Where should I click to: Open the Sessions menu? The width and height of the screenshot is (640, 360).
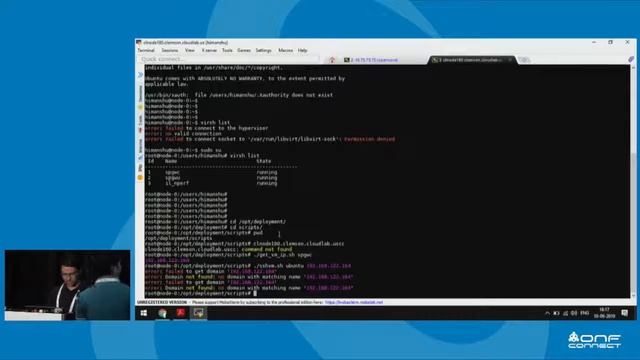[169, 50]
